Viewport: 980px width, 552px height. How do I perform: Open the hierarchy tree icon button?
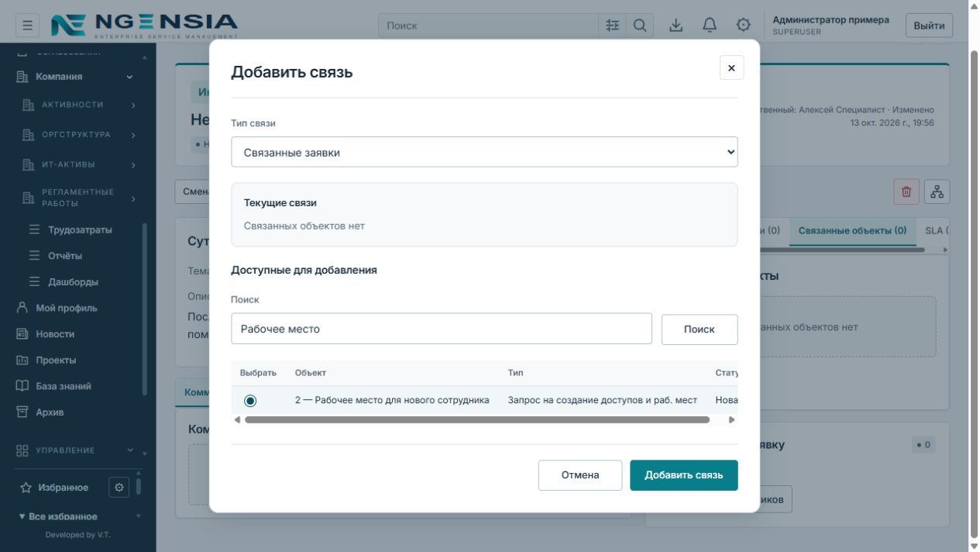pos(937,191)
